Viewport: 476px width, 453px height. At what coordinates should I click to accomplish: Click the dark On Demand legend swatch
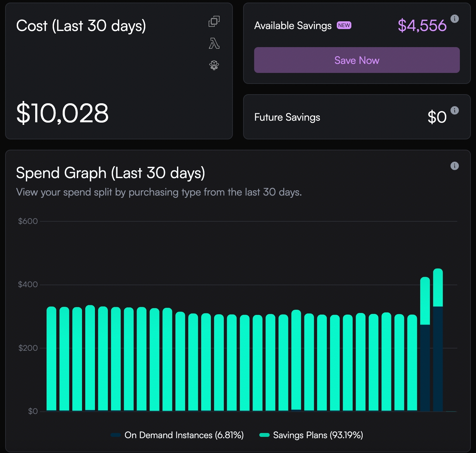coord(115,435)
